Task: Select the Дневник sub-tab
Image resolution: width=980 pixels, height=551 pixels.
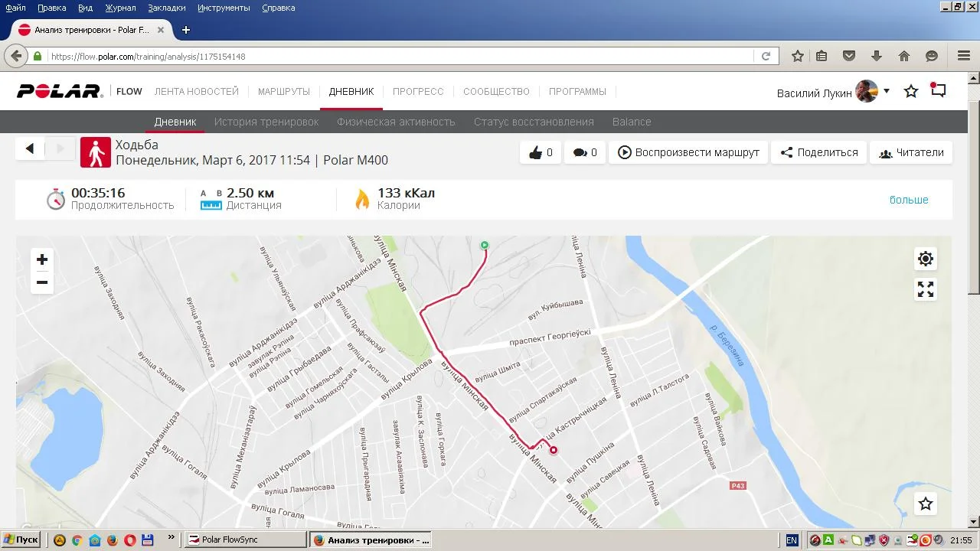Action: coord(175,122)
